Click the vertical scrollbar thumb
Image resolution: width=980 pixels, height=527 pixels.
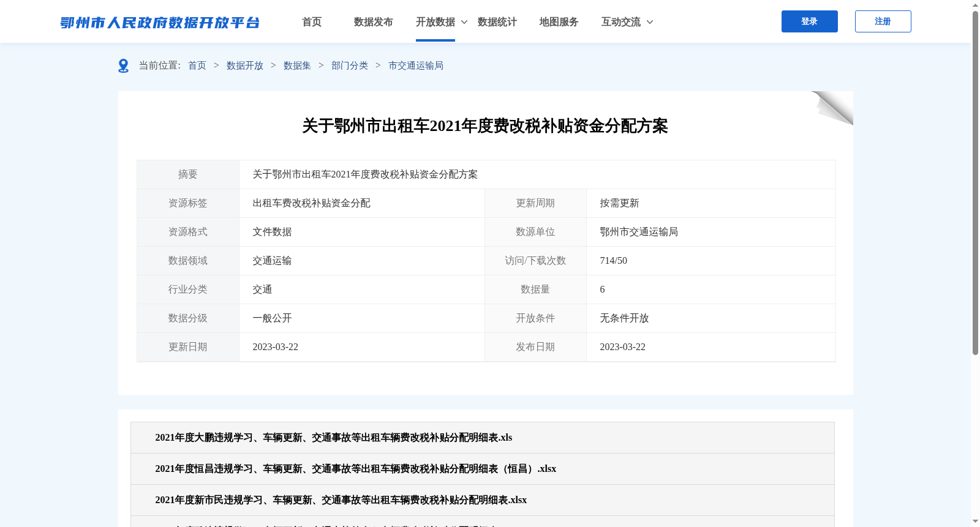coord(975,182)
